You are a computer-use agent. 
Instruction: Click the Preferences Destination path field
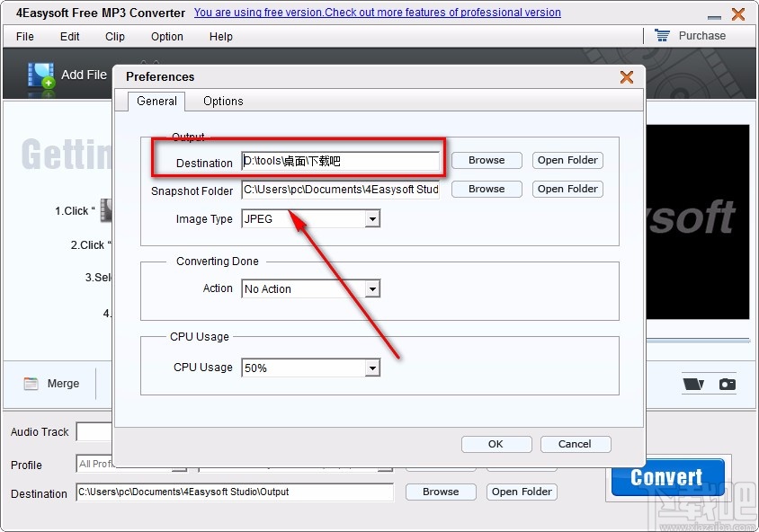[x=340, y=161]
